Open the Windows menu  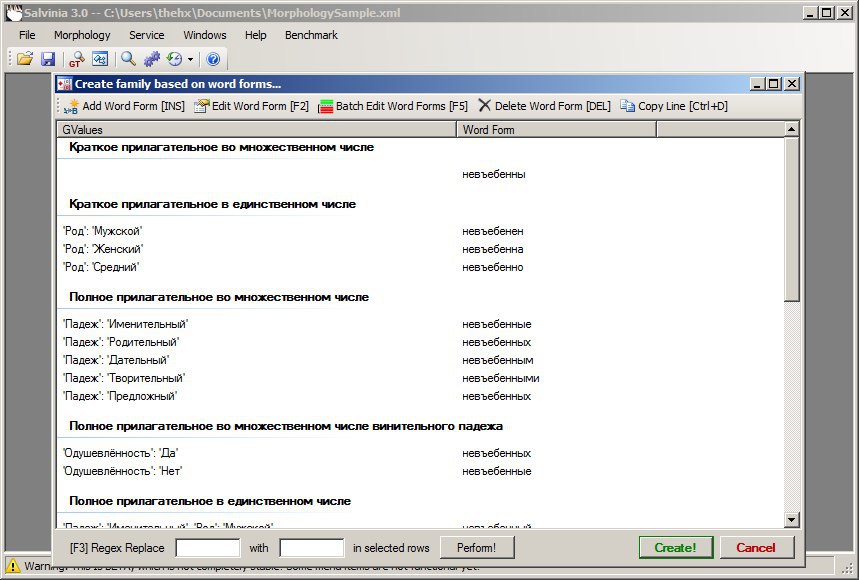coord(204,35)
